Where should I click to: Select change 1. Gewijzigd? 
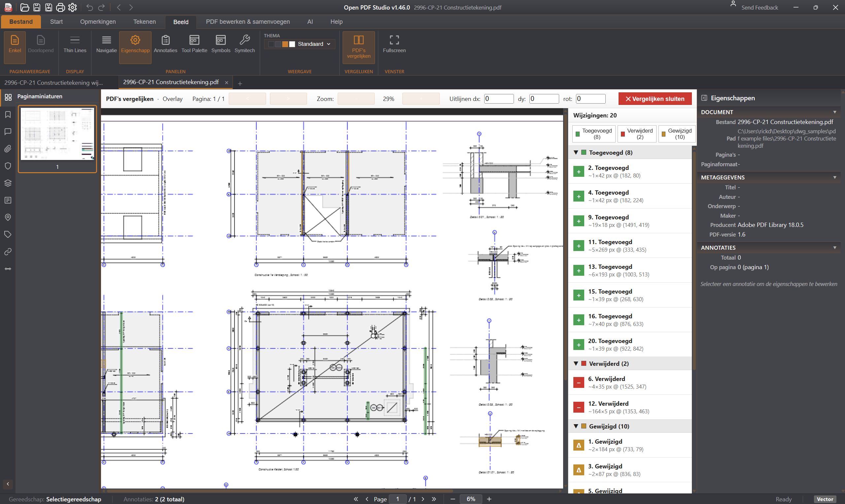coord(630,445)
